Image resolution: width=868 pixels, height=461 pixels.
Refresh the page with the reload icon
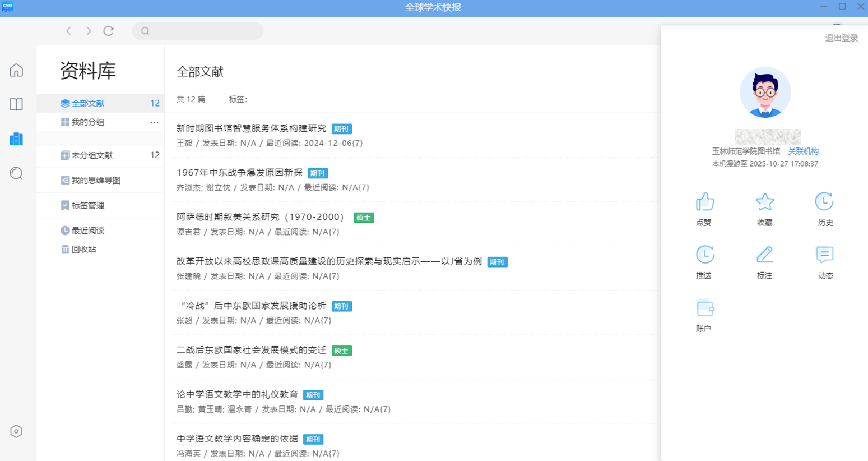pyautogui.click(x=109, y=31)
